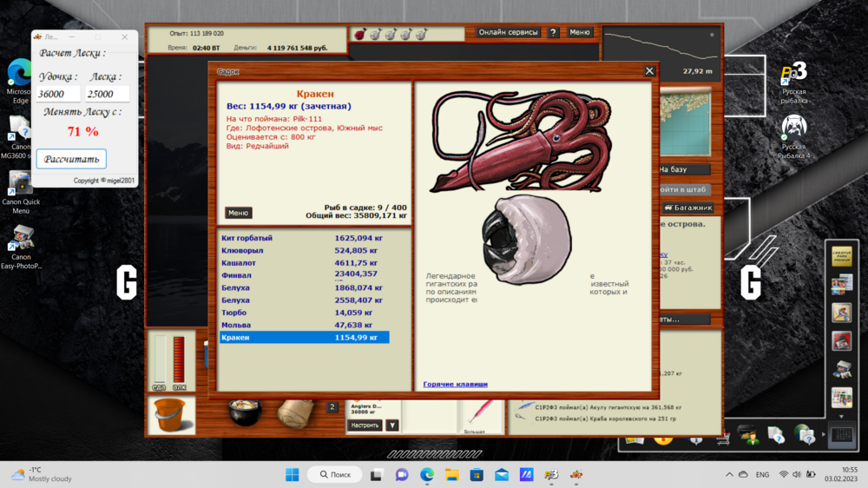Select the Финвал row
This screenshot has height=488, width=868.
tap(304, 275)
